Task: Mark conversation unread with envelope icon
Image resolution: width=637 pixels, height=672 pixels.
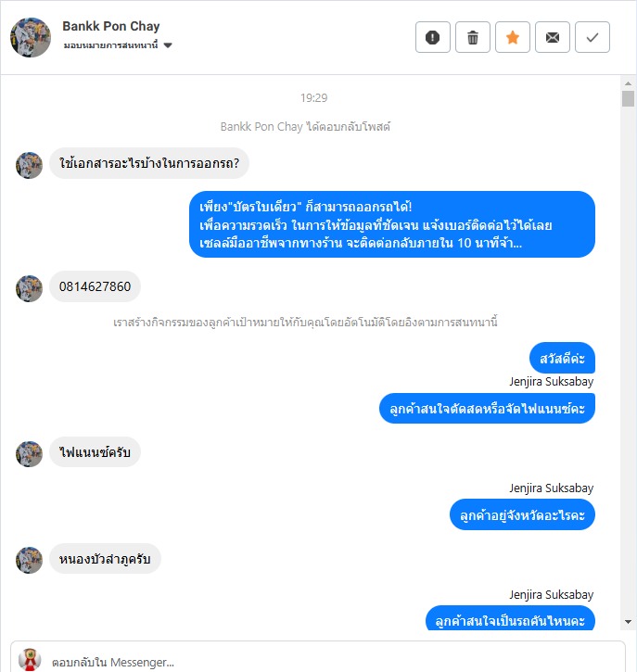Action: 552,37
